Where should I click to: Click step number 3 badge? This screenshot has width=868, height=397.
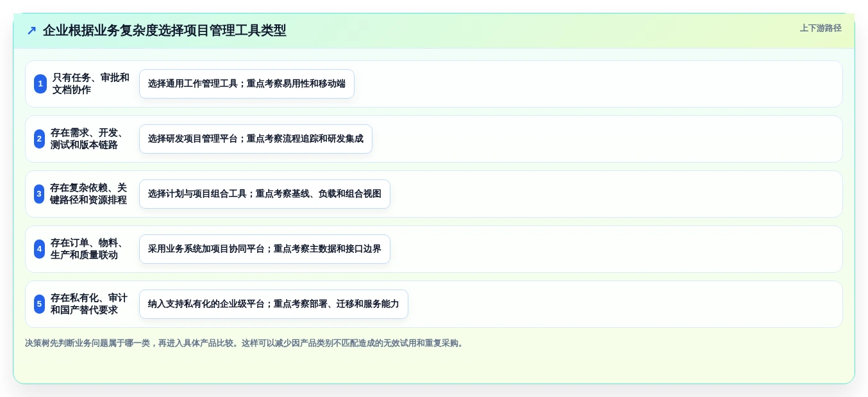click(39, 194)
